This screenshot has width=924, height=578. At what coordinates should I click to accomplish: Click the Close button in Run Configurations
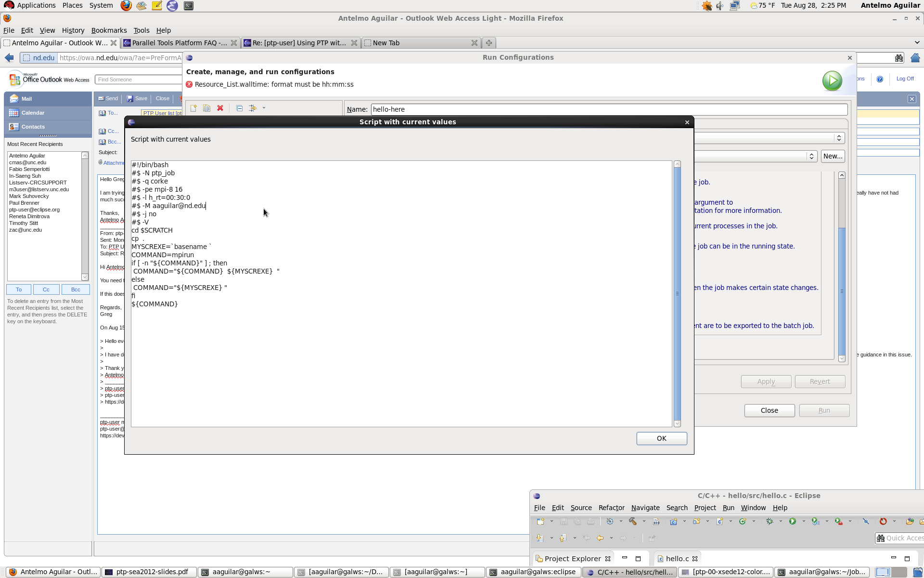point(769,410)
